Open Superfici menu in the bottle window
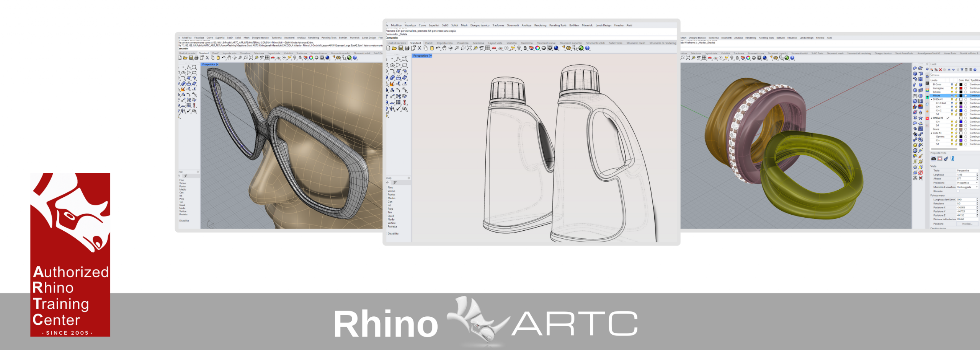Image resolution: width=980 pixels, height=350 pixels. [434, 25]
